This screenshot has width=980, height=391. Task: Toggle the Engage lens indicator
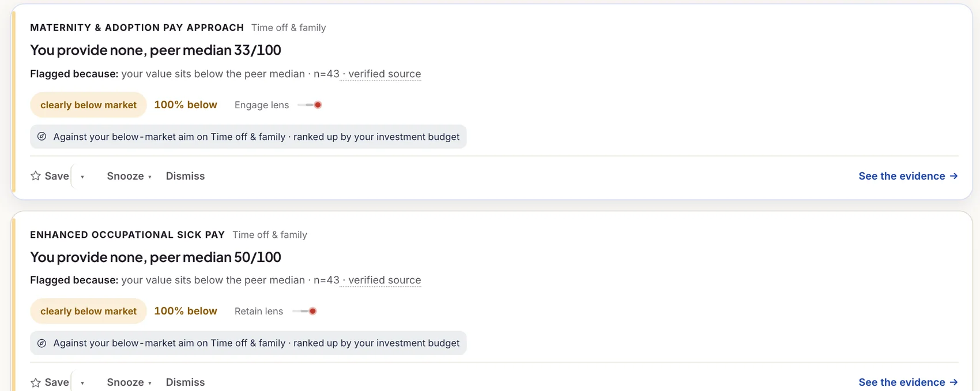[x=310, y=105]
